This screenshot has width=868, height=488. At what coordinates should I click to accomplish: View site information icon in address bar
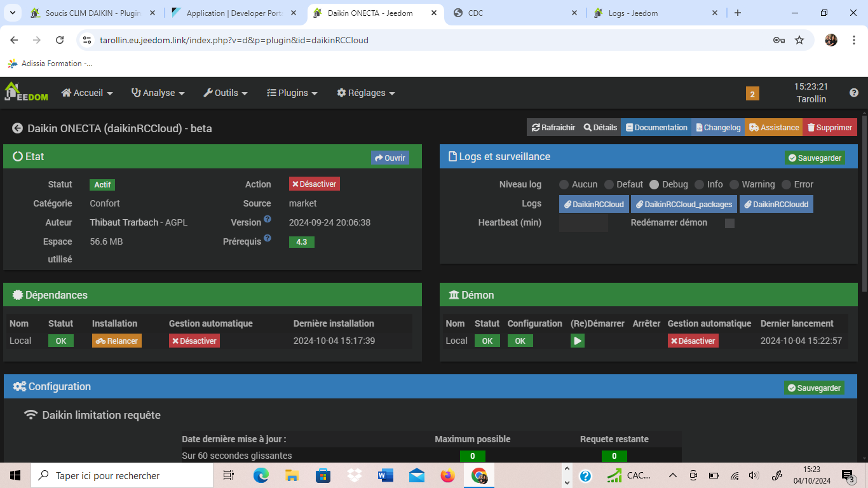coord(88,40)
